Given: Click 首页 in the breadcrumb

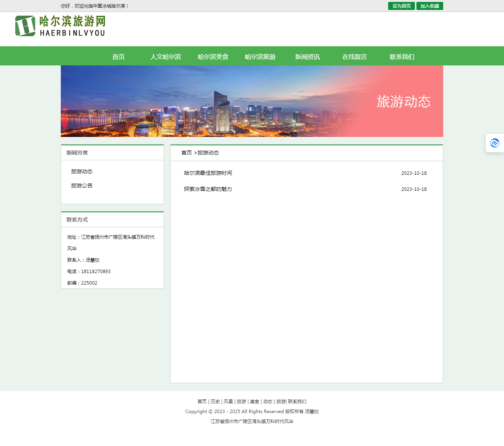Looking at the screenshot, I should tap(187, 153).
